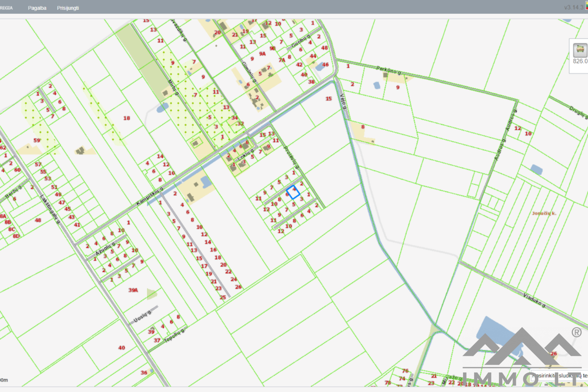Click the pond near Perkūno g.

click(377, 85)
